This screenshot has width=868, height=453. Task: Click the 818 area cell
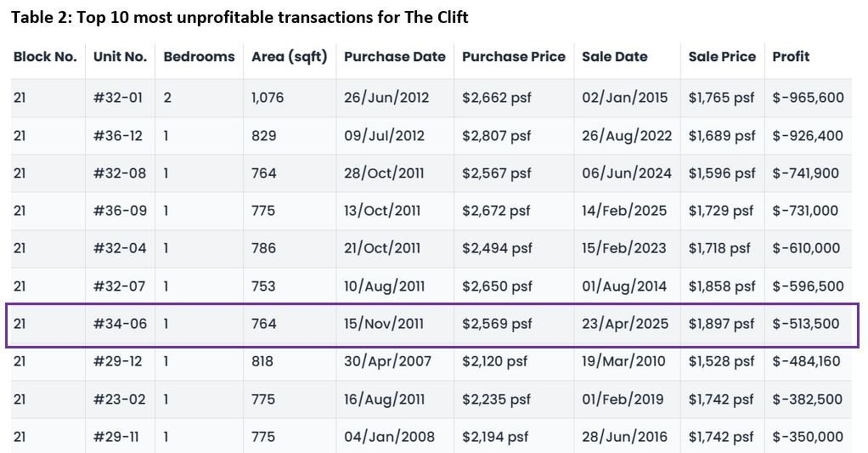(262, 361)
